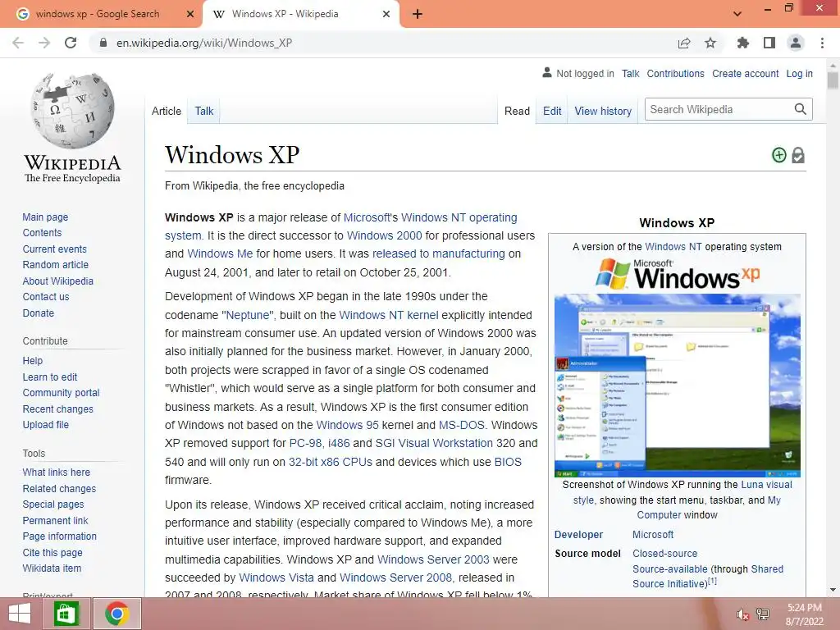
Task: Open the Contributions link
Action: 675,73
